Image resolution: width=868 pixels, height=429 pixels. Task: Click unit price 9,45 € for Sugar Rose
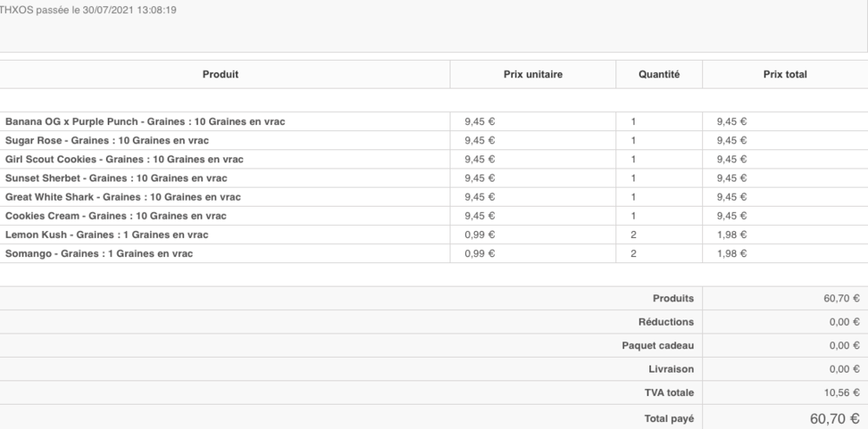pos(479,141)
